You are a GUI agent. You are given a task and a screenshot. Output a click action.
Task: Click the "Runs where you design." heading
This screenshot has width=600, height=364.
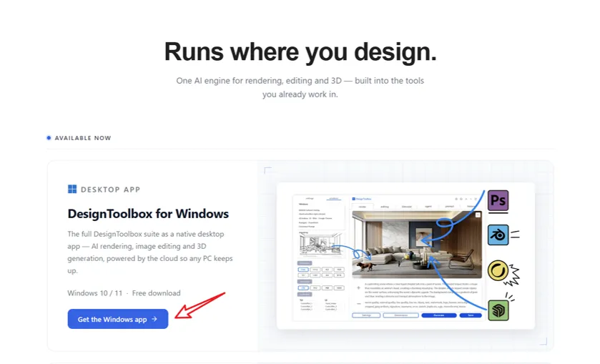[300, 51]
